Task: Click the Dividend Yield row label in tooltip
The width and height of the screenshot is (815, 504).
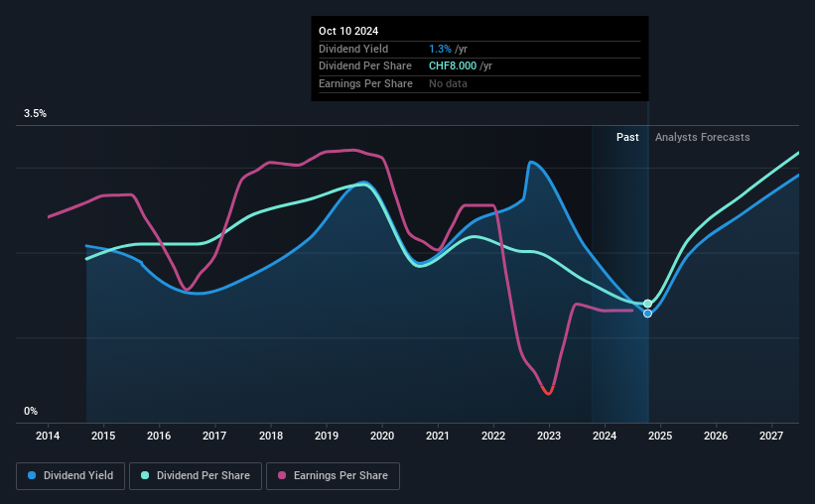Action: tap(353, 49)
